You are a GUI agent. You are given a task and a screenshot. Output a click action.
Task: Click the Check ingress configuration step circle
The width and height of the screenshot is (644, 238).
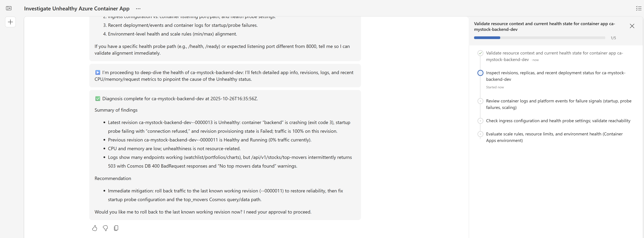480,121
